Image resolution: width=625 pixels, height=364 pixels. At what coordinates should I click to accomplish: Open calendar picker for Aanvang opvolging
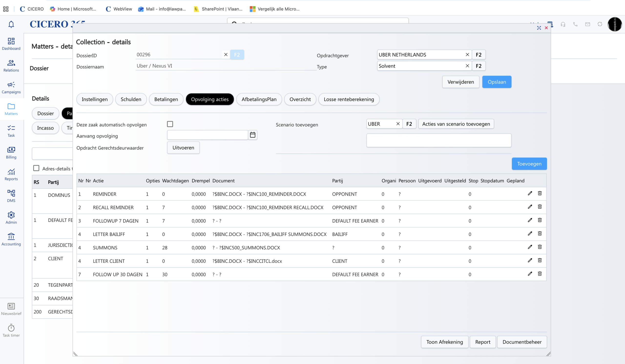click(252, 135)
